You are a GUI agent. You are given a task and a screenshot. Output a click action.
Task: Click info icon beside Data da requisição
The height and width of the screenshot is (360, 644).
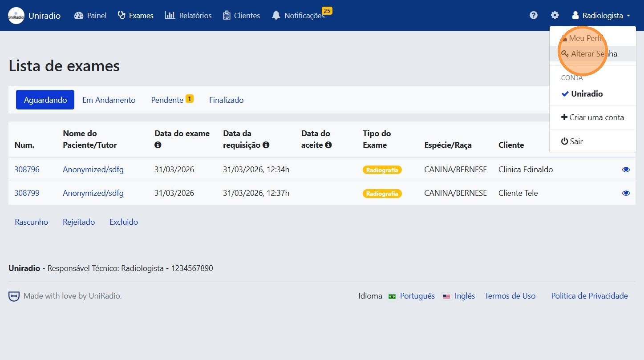coord(266,145)
